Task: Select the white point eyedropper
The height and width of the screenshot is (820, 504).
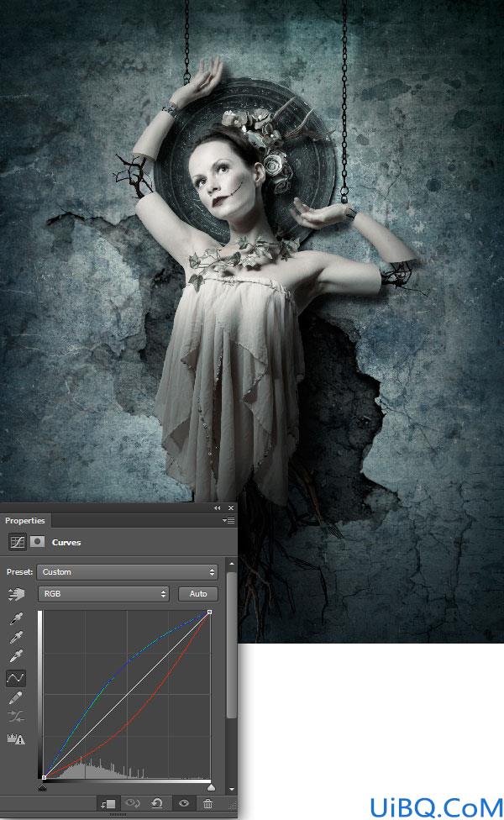Action: 16,656
